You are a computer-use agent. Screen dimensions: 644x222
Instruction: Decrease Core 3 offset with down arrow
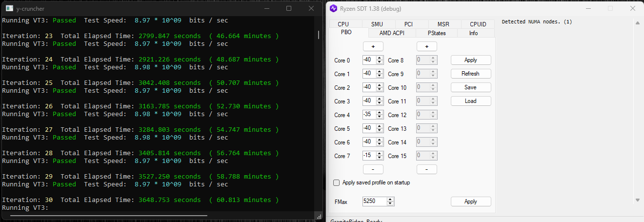pyautogui.click(x=380, y=103)
